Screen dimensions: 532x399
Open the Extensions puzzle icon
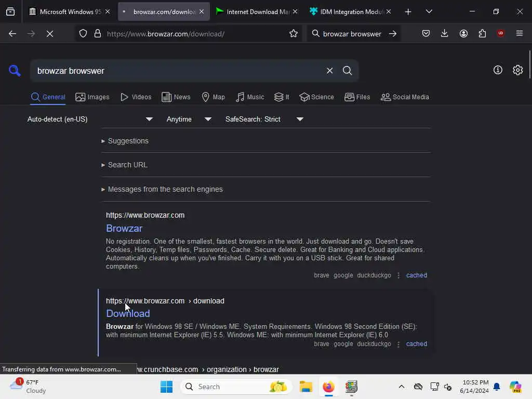click(x=482, y=33)
